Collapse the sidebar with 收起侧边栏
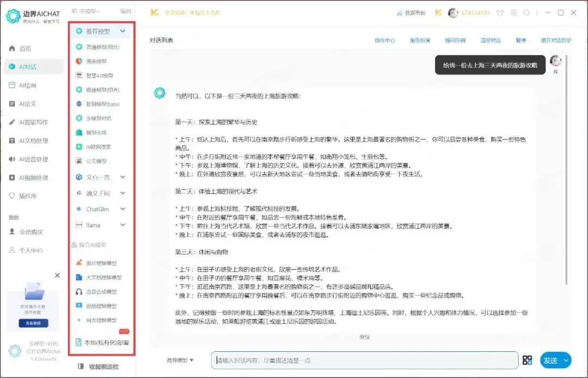The height and width of the screenshot is (378, 588). 99,367
